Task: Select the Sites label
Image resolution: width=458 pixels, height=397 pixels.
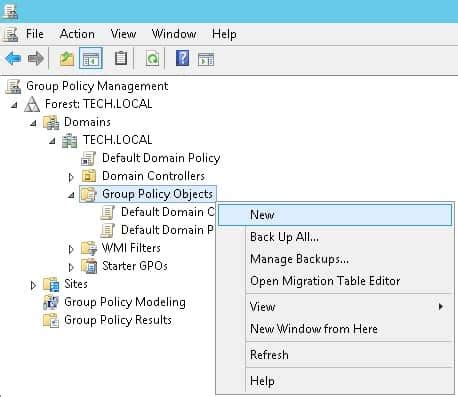Action: pyautogui.click(x=76, y=284)
